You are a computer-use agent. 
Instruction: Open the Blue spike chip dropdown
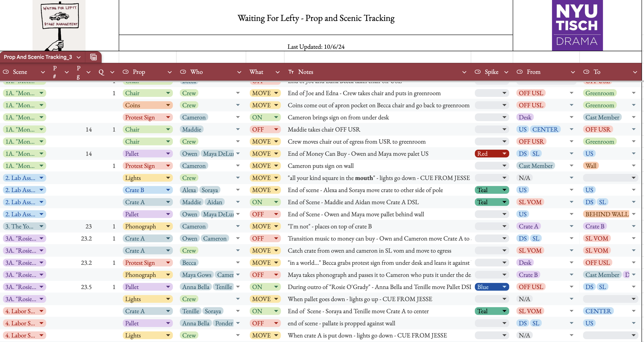(x=492, y=287)
